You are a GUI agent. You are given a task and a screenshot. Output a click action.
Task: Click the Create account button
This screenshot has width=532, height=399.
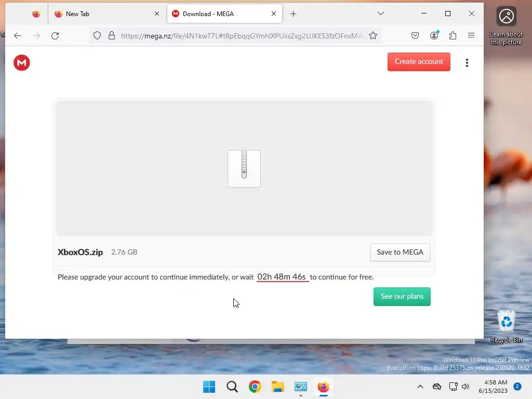pos(419,62)
